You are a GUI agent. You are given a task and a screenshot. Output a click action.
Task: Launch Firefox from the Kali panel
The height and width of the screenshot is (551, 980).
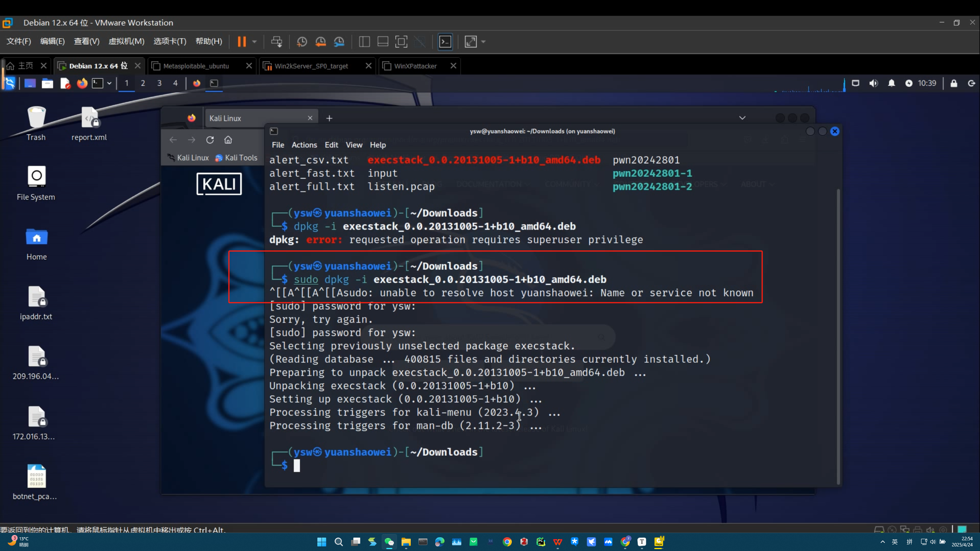tap(82, 83)
